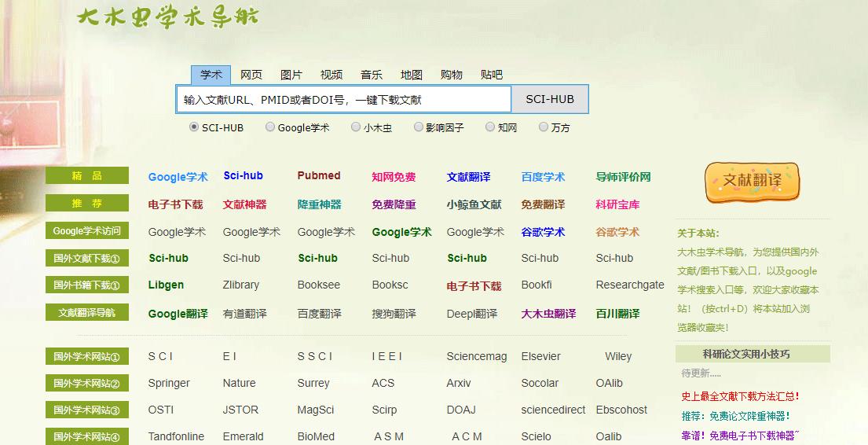Open the Pubmed link
The width and height of the screenshot is (868, 445).
(319, 175)
